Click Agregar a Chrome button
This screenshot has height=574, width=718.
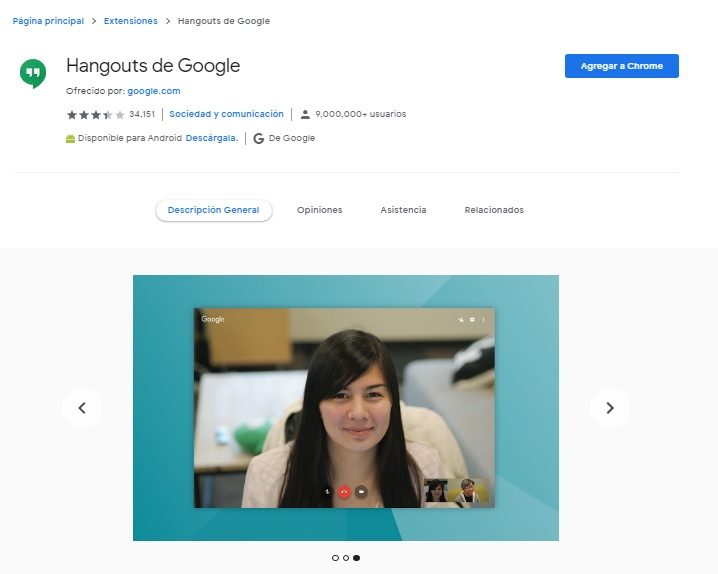click(x=621, y=66)
